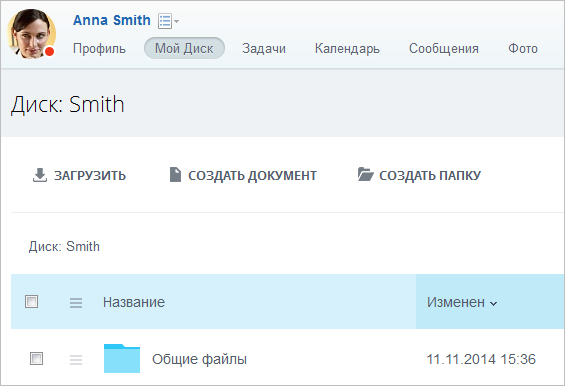Click the СОЗДАТЬ ДОКУМЕНТ label

click(x=252, y=176)
